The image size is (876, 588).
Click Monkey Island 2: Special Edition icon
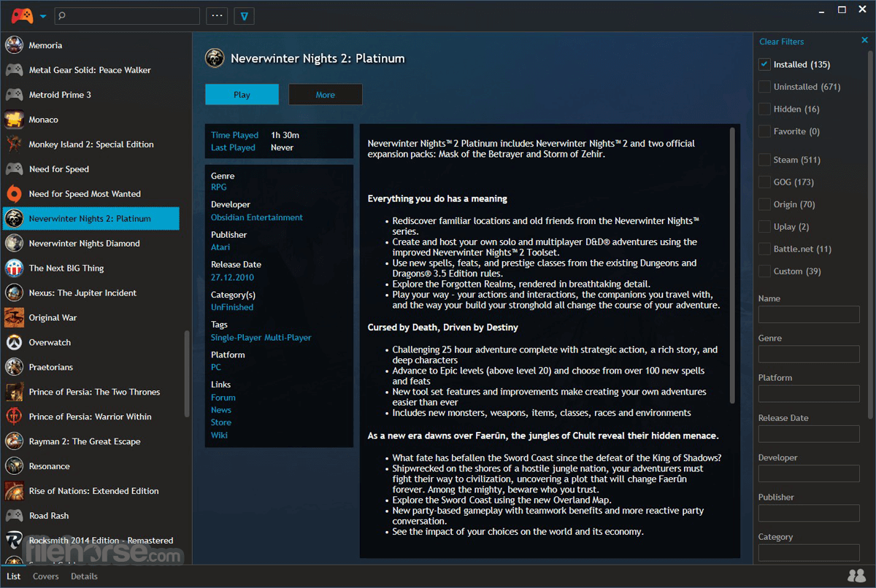click(x=14, y=144)
